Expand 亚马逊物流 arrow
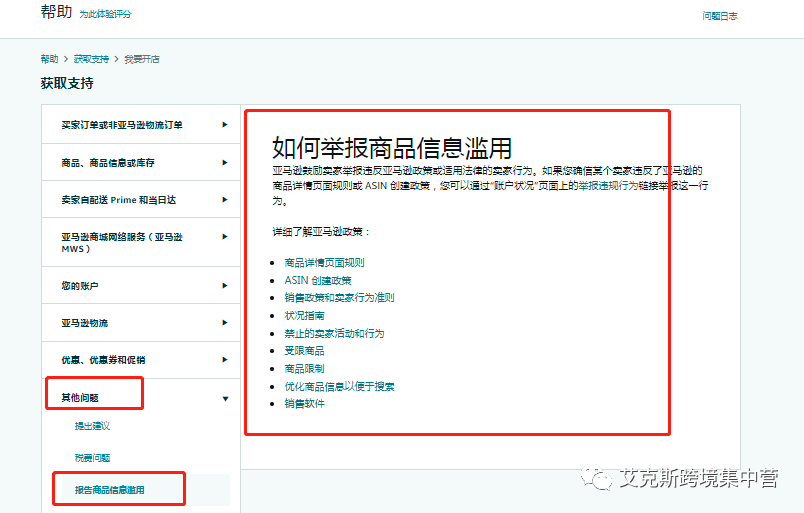 click(x=225, y=323)
